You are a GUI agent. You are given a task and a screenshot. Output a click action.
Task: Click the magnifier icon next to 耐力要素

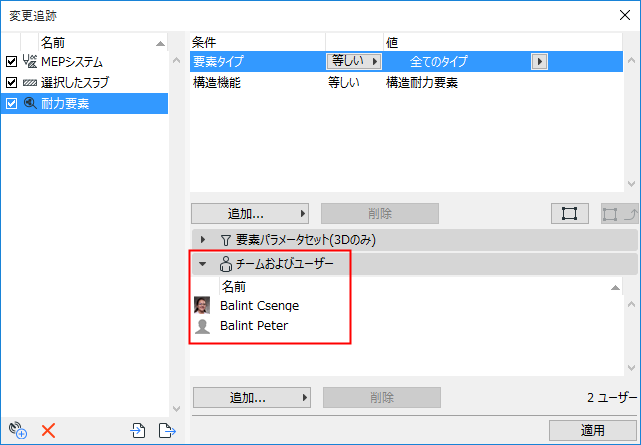tap(30, 103)
